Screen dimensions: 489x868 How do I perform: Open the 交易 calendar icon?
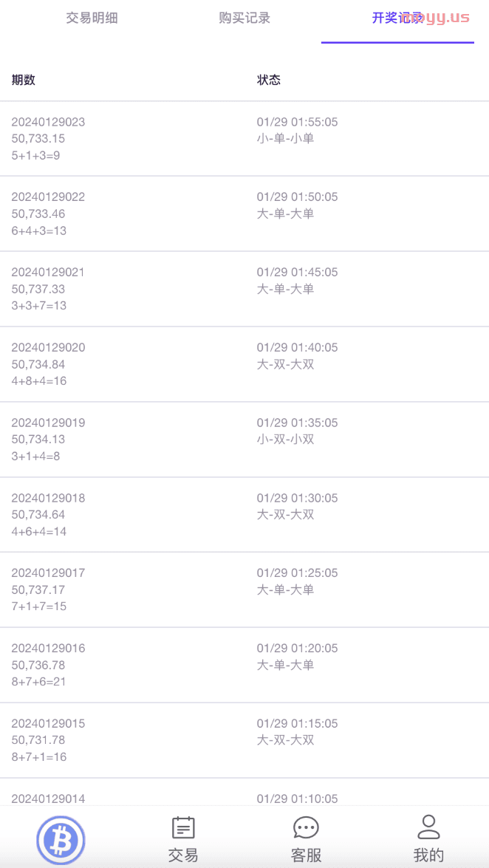(x=183, y=828)
